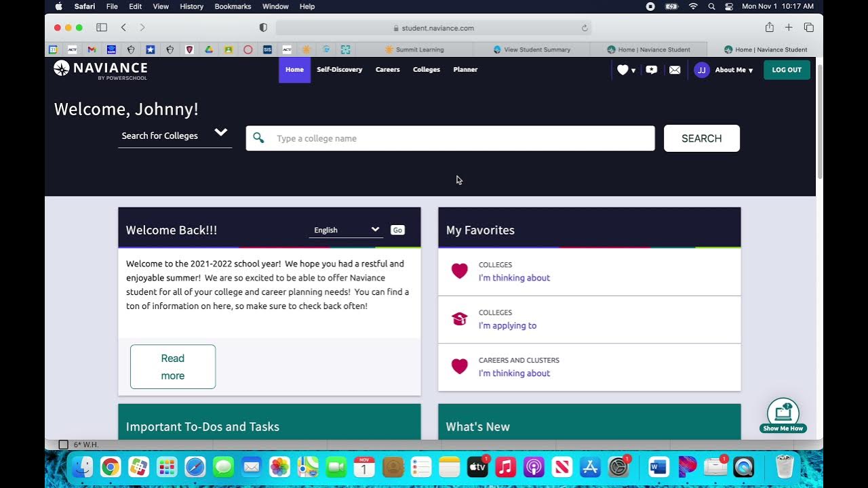
Task: Open the Self-Discovery nav item
Action: coord(340,70)
